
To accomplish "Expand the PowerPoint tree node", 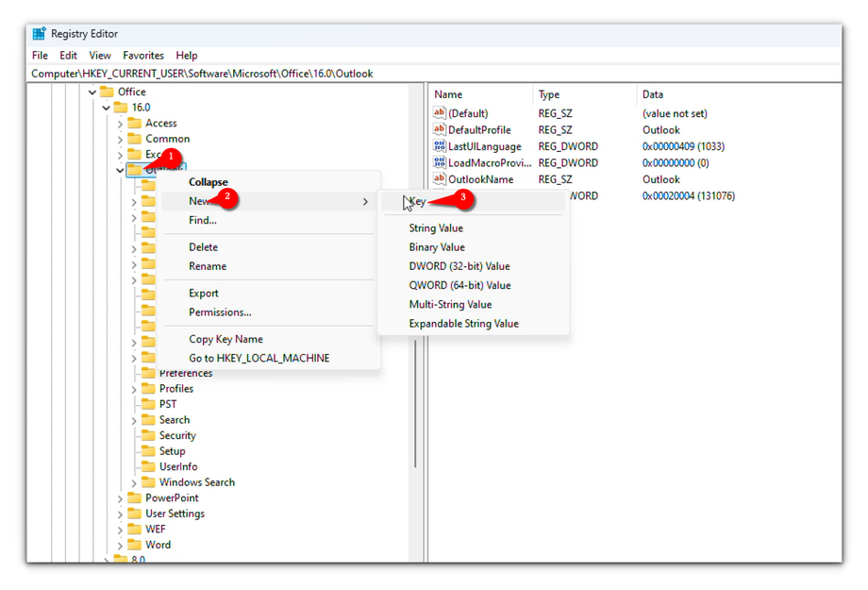I will 120,498.
